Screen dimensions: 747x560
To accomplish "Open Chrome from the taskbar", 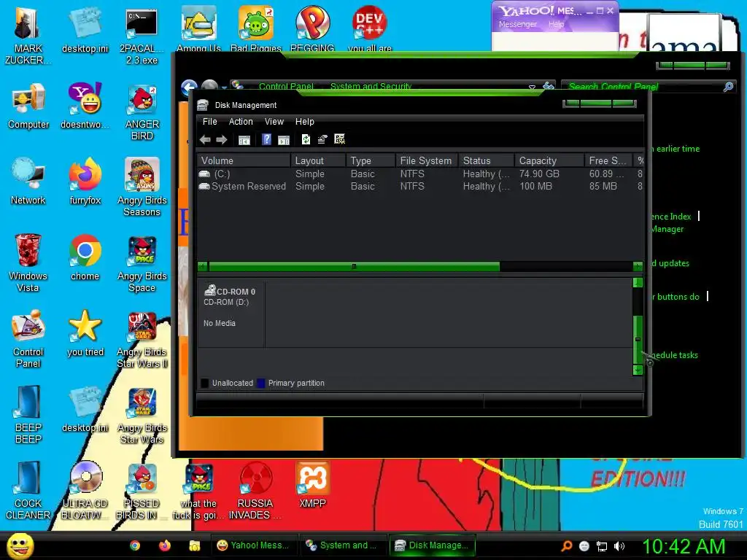I will (135, 545).
